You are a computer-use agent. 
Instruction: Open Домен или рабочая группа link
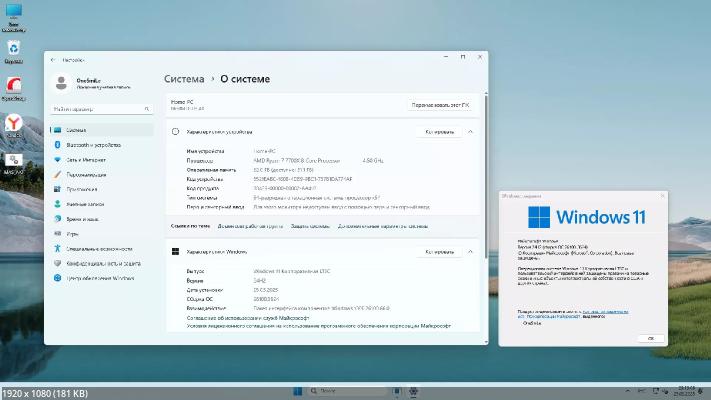250,226
